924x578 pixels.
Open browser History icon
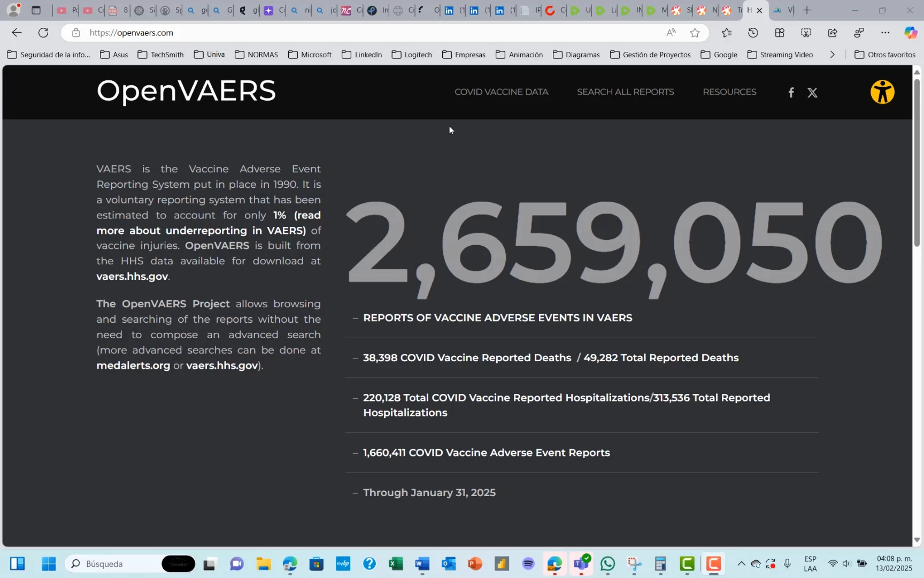point(753,33)
